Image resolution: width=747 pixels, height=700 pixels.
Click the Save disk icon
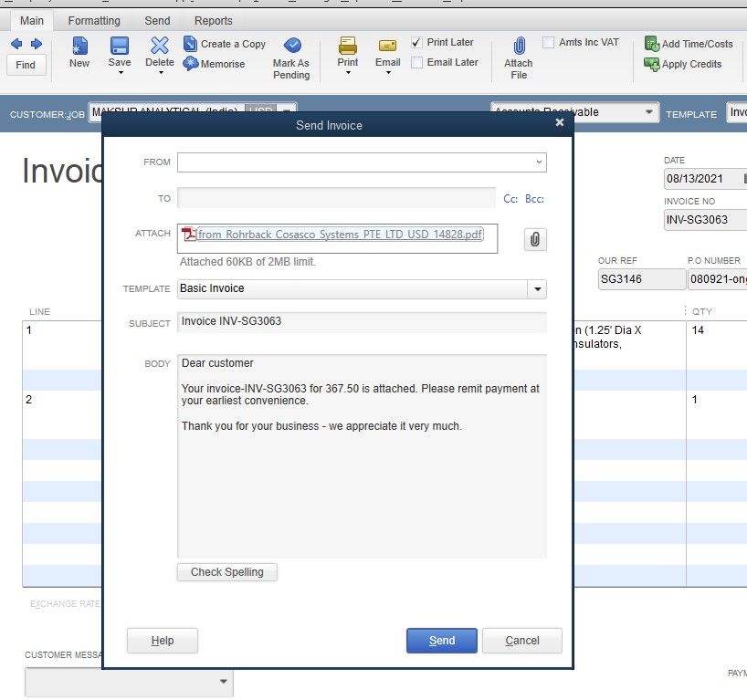click(120, 46)
